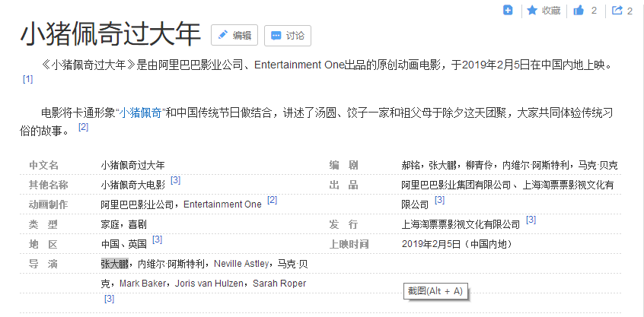Open reference [1] after the intro sentence

27,79
